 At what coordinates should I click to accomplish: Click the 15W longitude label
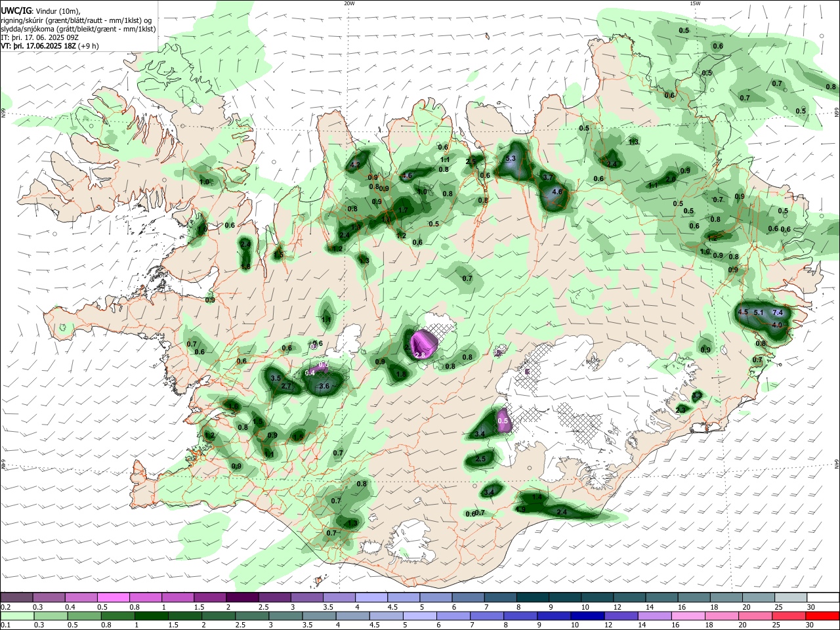pyautogui.click(x=695, y=3)
